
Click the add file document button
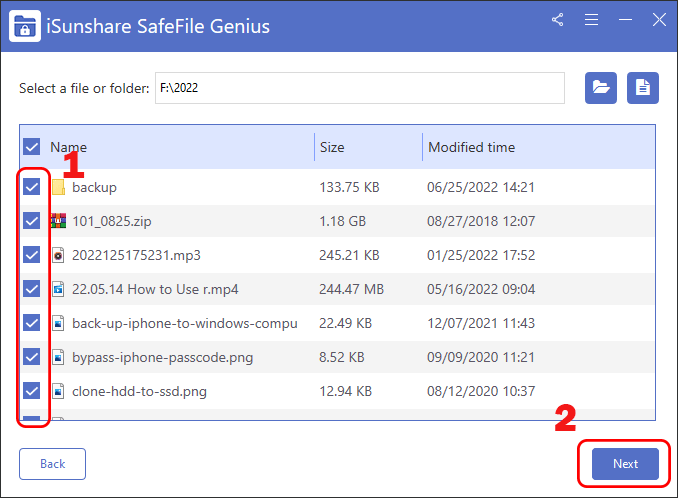click(x=643, y=88)
